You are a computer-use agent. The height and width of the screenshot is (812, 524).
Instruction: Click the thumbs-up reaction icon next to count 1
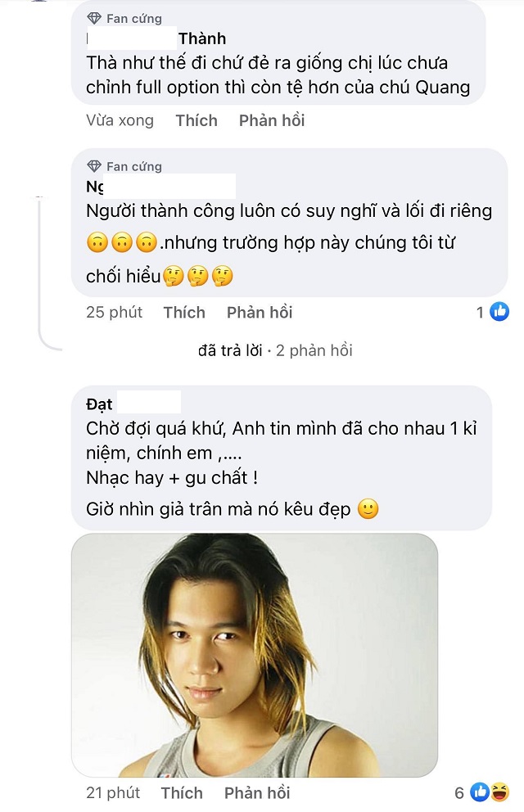click(498, 311)
